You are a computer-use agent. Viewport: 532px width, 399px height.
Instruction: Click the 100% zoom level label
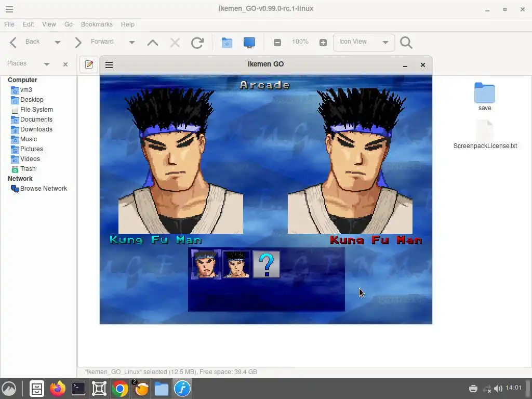coord(300,42)
